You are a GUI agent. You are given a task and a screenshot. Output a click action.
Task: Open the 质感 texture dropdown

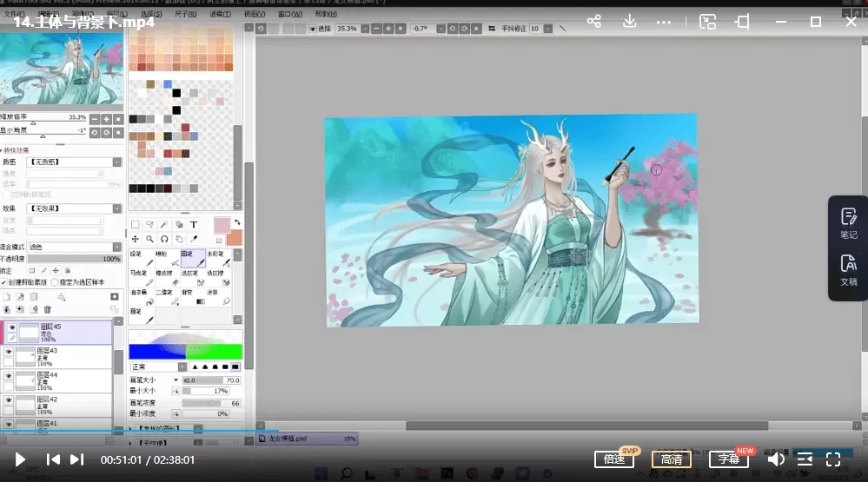point(74,162)
